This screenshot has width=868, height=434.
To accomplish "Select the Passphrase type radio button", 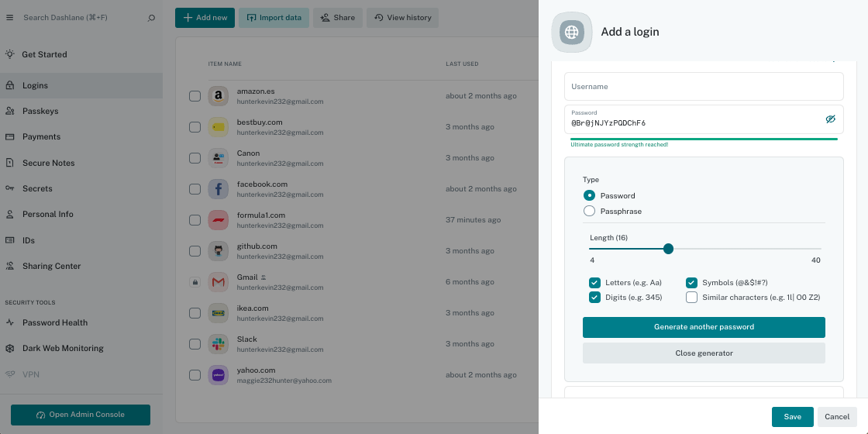I will (590, 211).
